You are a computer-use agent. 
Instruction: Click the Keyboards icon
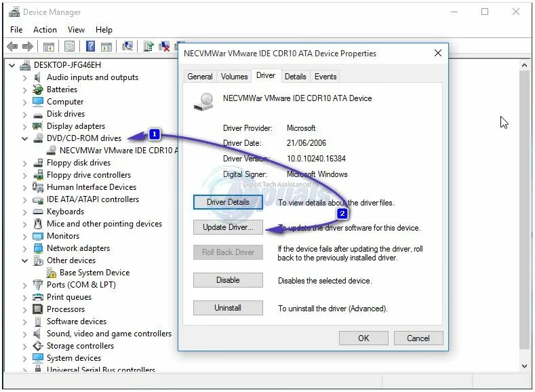click(x=38, y=212)
